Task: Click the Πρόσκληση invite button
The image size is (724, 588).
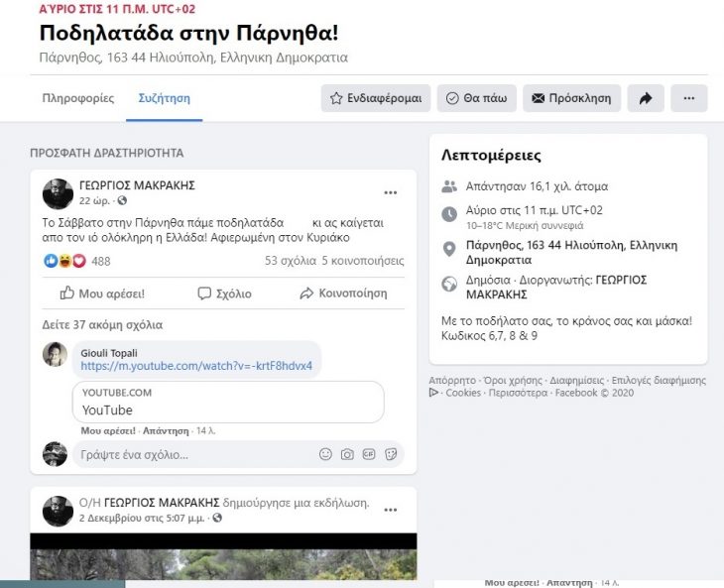Action: pos(572,98)
